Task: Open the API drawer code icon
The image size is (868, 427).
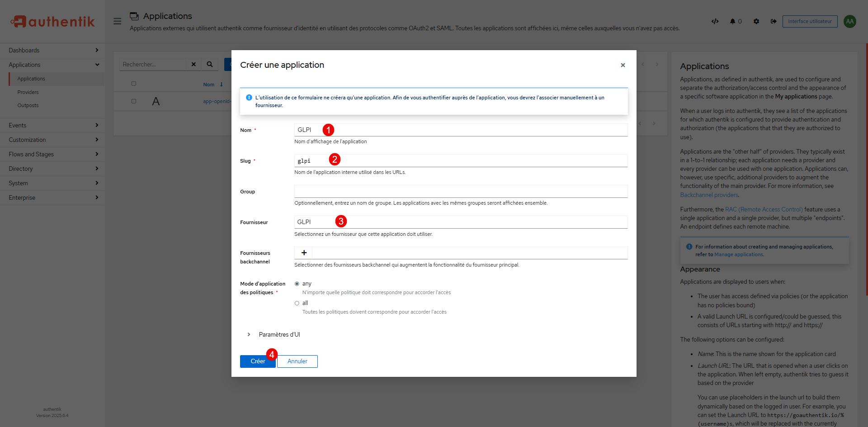Action: 715,21
